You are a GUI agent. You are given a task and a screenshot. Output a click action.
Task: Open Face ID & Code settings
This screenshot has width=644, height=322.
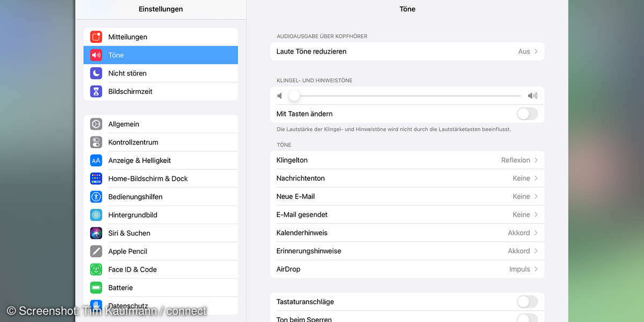[x=160, y=269]
